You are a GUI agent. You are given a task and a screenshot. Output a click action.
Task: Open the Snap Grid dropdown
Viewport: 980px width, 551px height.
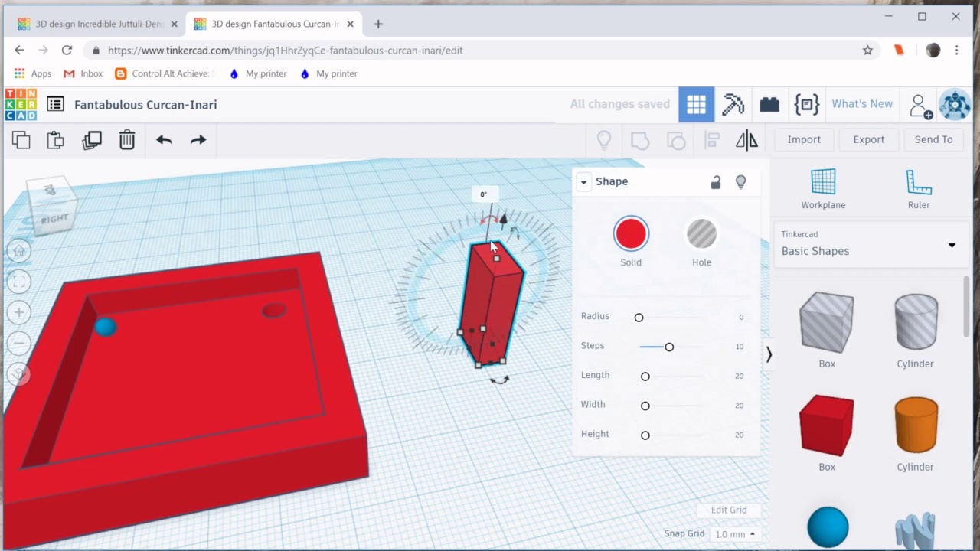pos(735,534)
